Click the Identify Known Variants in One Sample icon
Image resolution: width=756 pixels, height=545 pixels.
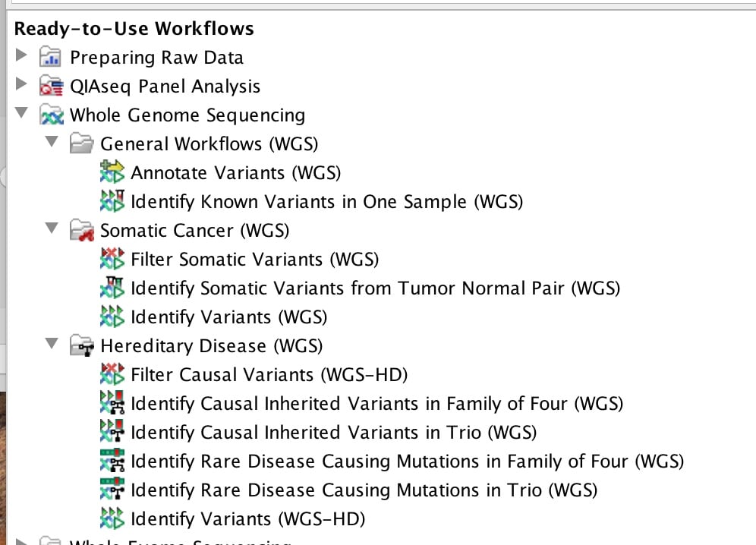112,201
